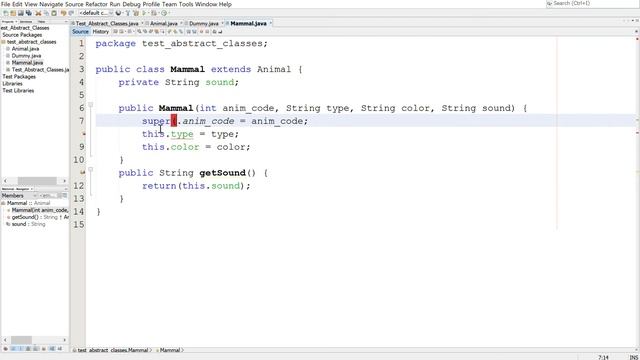
Task: Open the Navigate menu
Action: coord(51,4)
